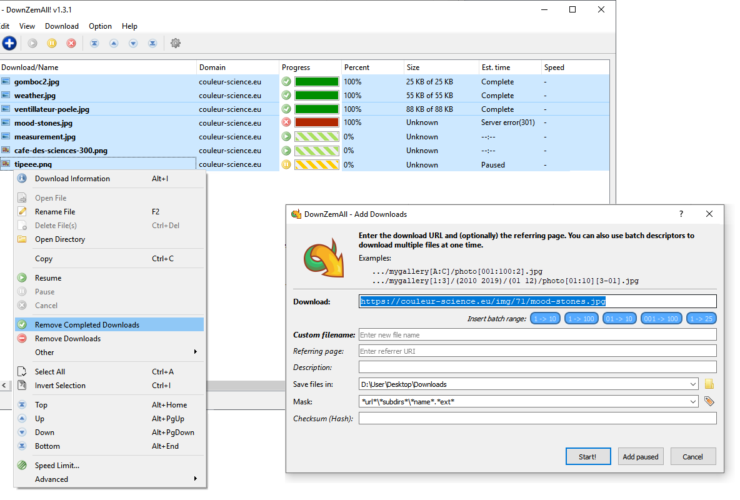Click the help question mark in Add Downloads
This screenshot has width=740, height=500.
(681, 214)
